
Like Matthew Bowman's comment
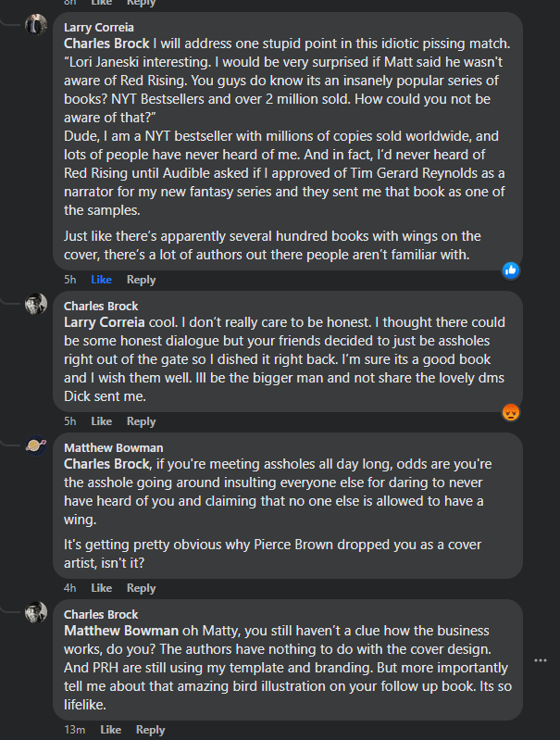coord(101,588)
